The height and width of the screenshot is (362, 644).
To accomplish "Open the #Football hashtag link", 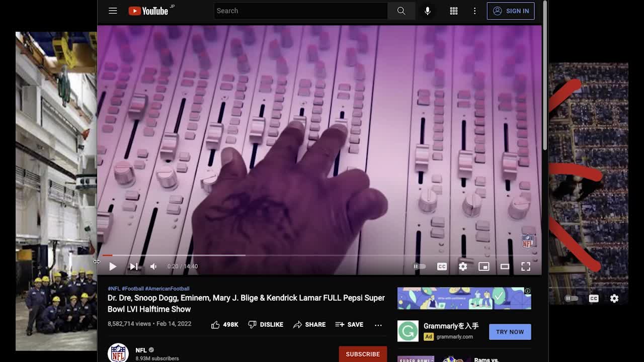I will coord(132,289).
